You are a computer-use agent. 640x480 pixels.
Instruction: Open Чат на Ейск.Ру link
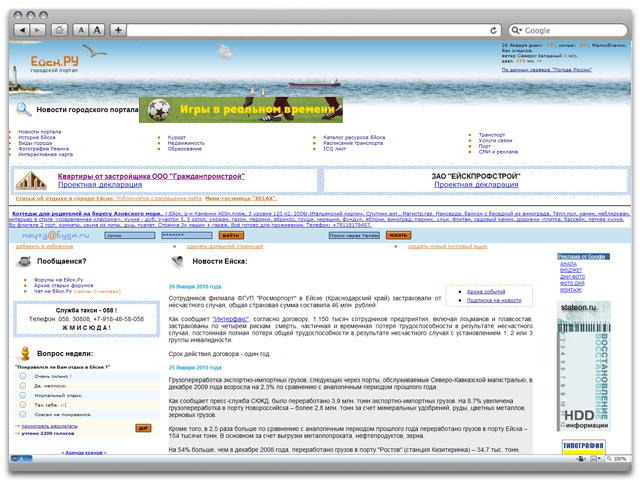[x=53, y=291]
